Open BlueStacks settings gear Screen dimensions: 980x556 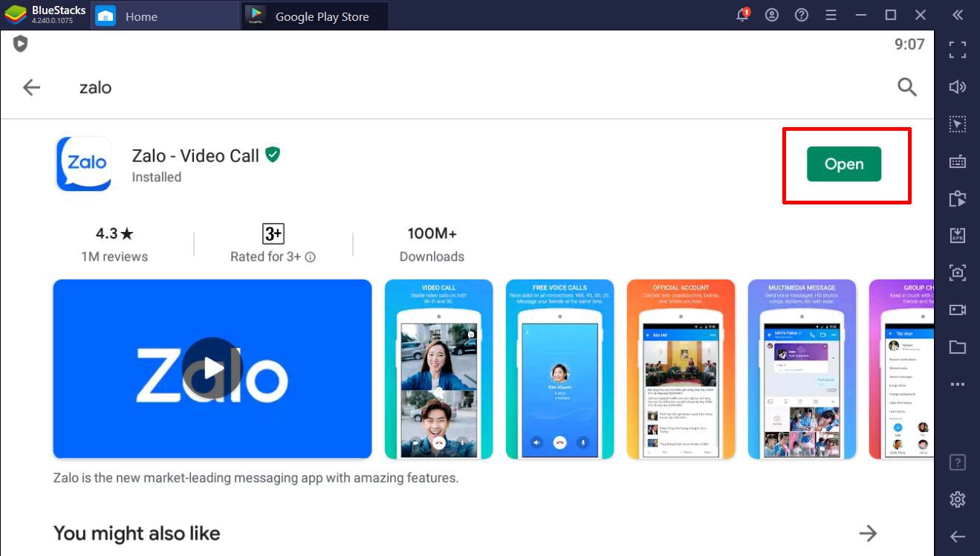pyautogui.click(x=958, y=500)
